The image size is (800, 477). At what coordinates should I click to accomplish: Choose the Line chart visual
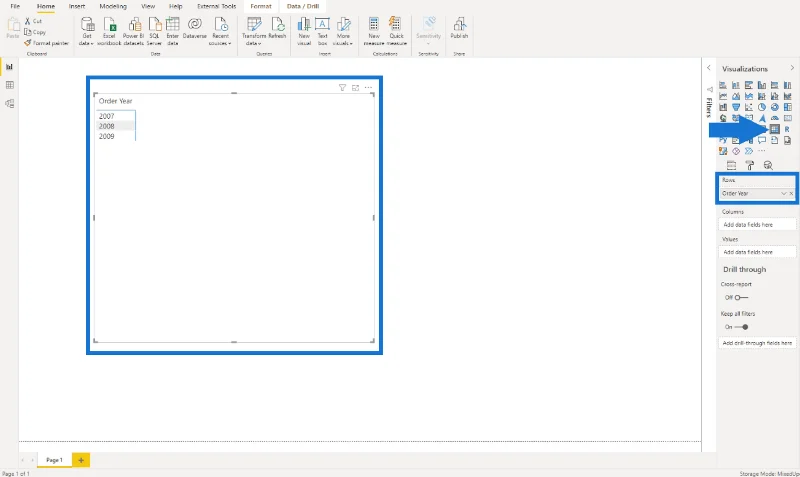723,96
